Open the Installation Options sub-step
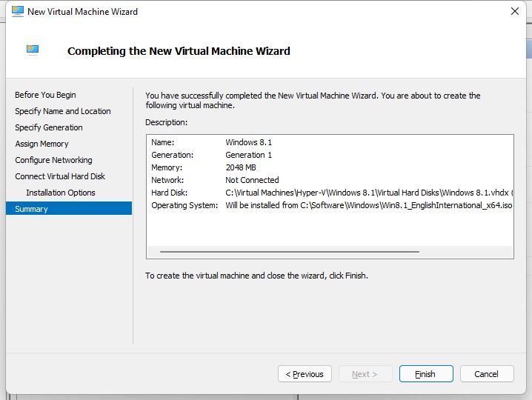This screenshot has height=400, width=532. tap(61, 193)
